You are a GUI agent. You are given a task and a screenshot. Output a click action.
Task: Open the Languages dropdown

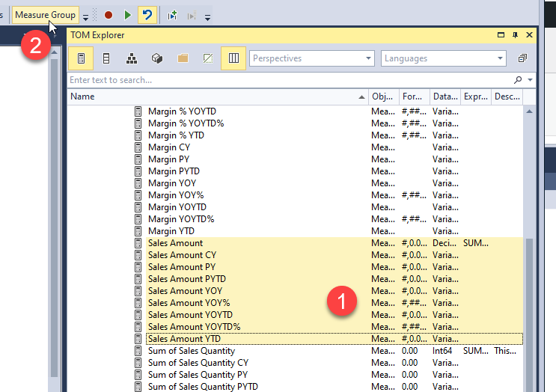coord(444,58)
